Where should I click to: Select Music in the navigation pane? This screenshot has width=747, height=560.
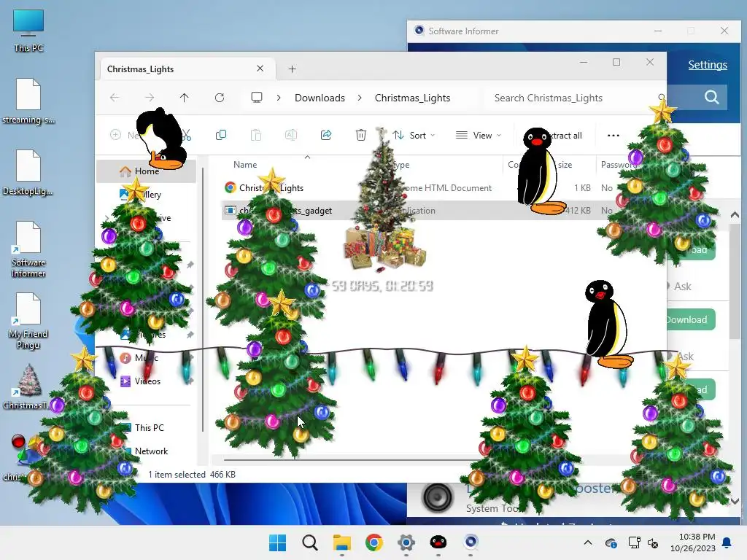coord(146,357)
